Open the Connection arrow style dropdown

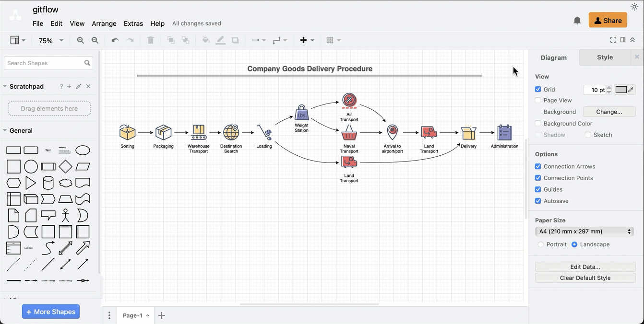259,40
